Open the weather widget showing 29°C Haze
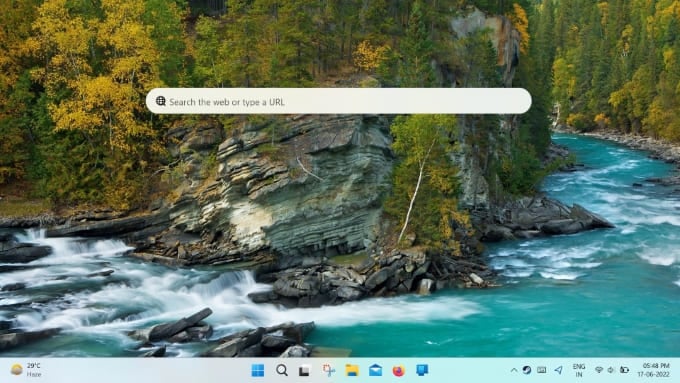The width and height of the screenshot is (680, 383). click(26, 370)
